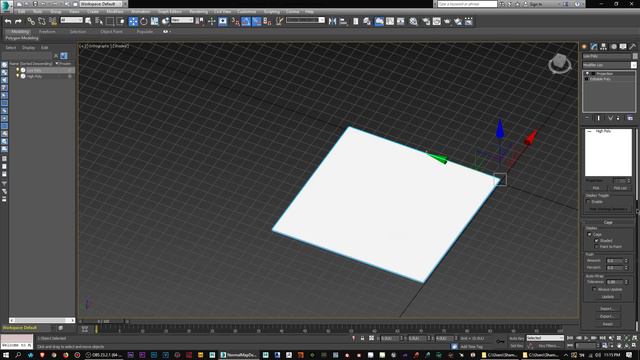The image size is (640, 360).
Task: Click the Pick button in Projection panel
Action: 596,188
